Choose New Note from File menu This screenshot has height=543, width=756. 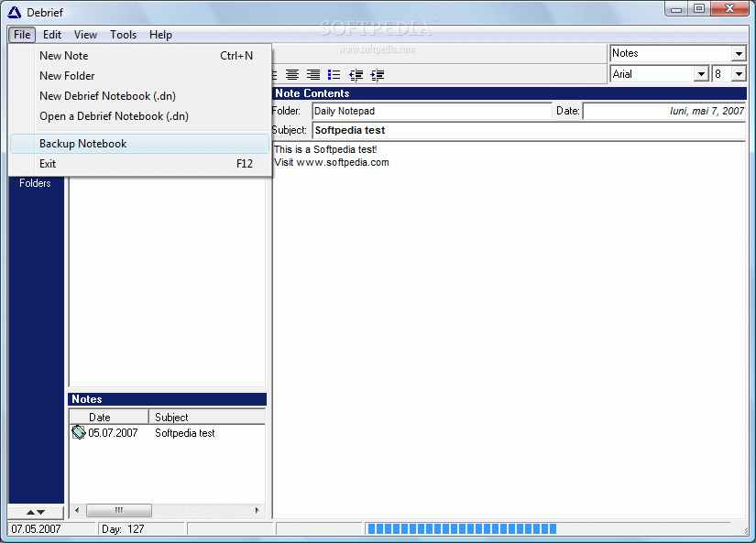[x=140, y=56]
